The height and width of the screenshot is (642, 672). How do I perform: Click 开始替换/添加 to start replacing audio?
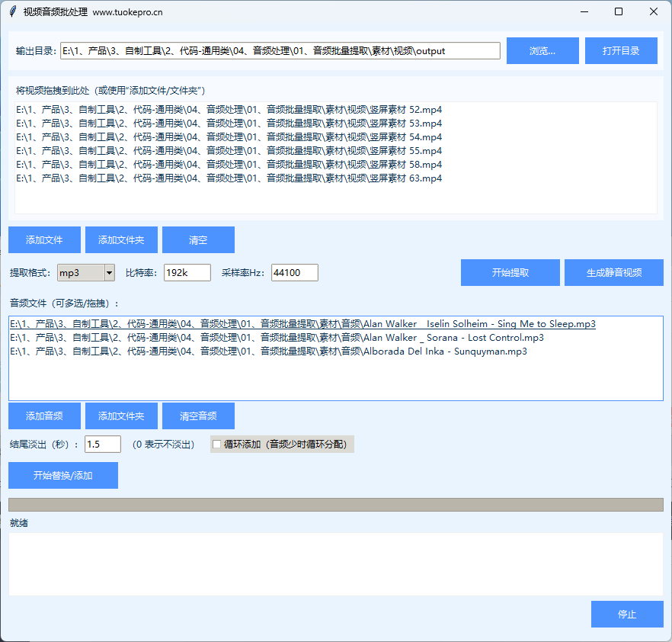62,475
